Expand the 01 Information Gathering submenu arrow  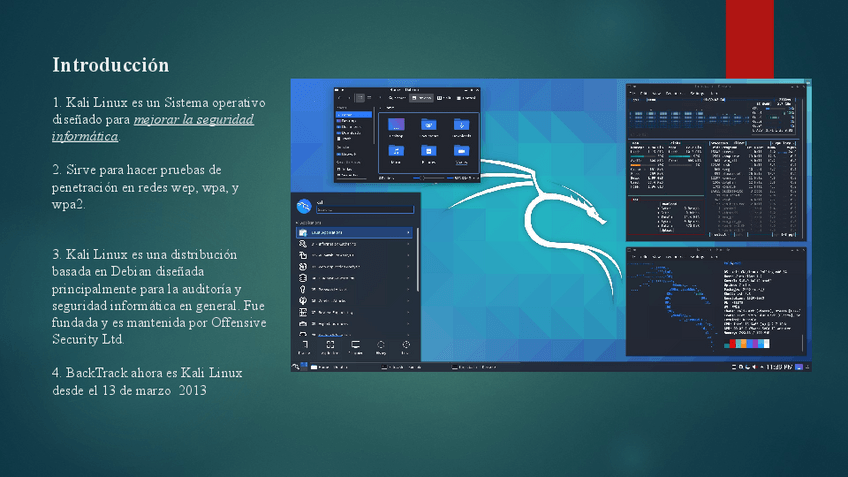[x=408, y=244]
